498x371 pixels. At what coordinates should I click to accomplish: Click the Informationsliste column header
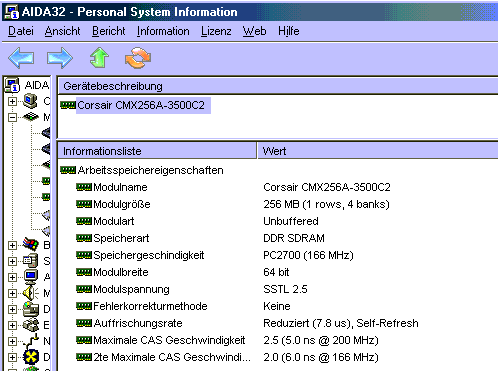coord(157,151)
